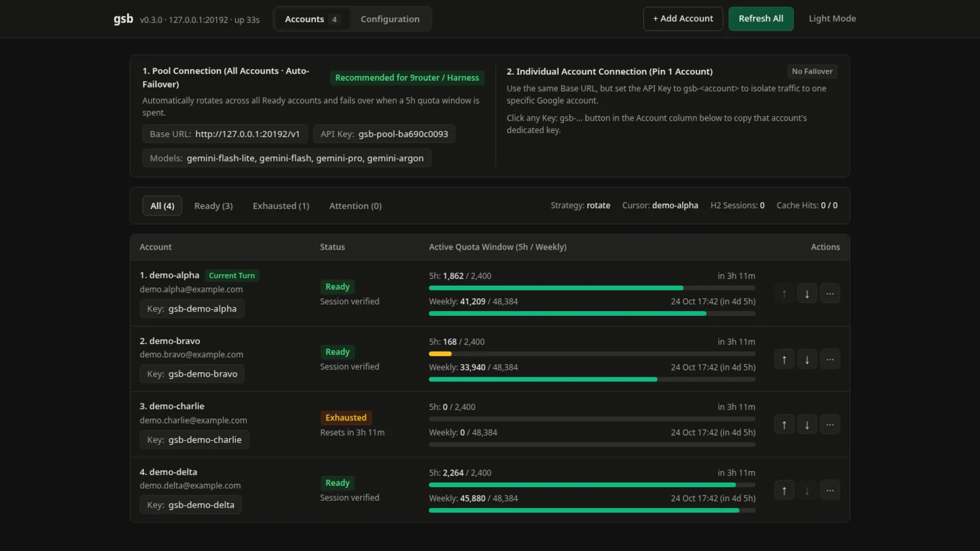Image resolution: width=980 pixels, height=551 pixels.
Task: Move demo-delta down in the order
Action: (x=807, y=490)
